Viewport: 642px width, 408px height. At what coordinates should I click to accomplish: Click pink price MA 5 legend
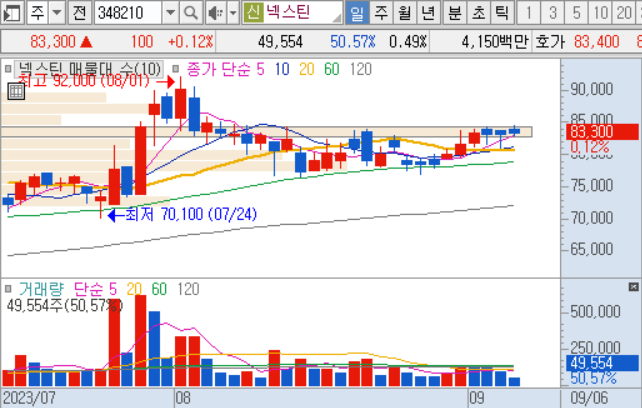260,69
